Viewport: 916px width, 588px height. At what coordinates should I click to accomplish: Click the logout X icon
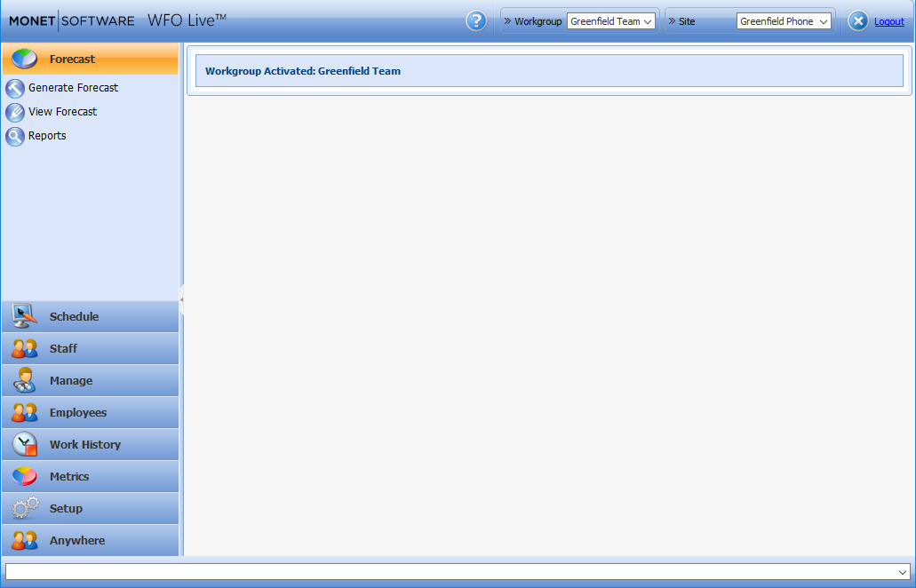tap(857, 21)
